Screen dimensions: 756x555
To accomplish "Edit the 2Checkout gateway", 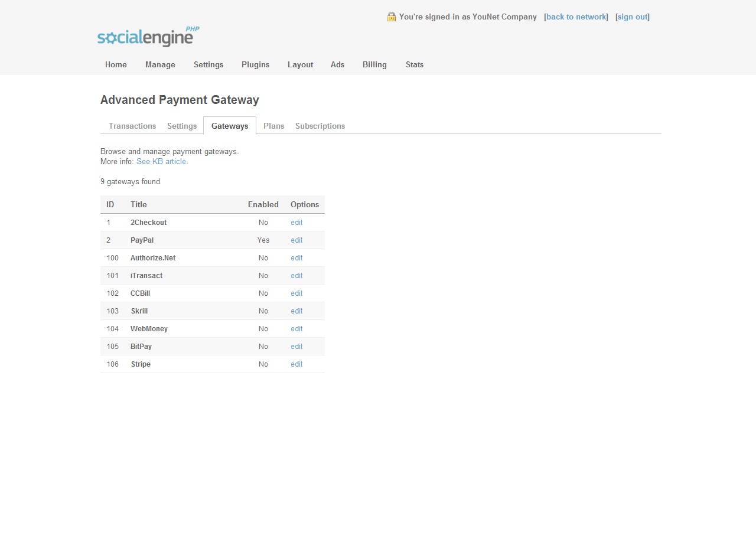I will click(x=296, y=223).
